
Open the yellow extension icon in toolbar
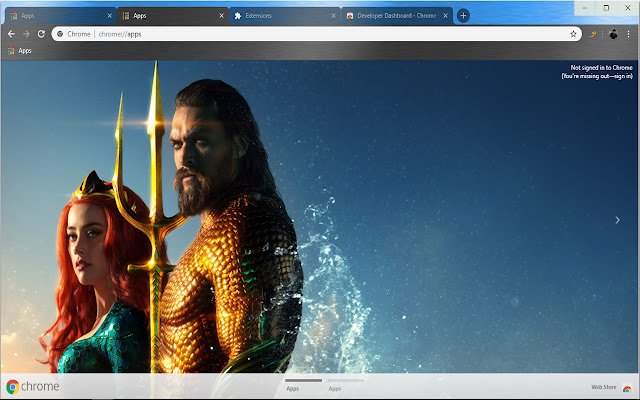pos(593,34)
